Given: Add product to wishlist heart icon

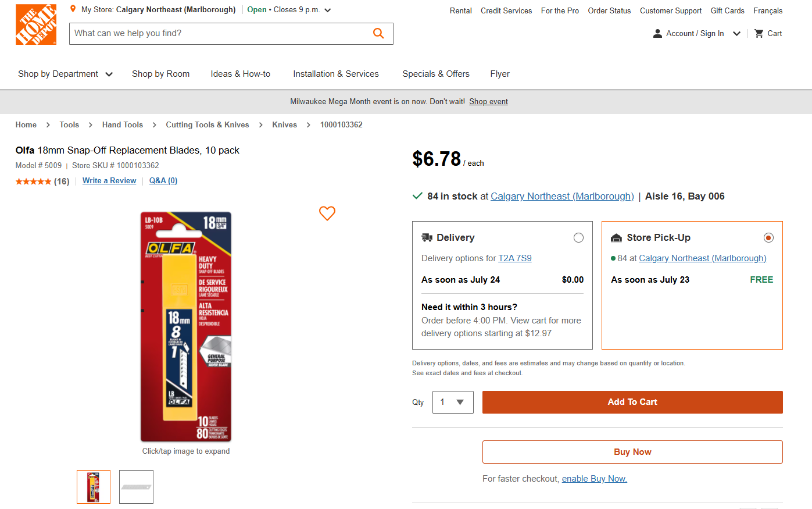Looking at the screenshot, I should point(327,213).
